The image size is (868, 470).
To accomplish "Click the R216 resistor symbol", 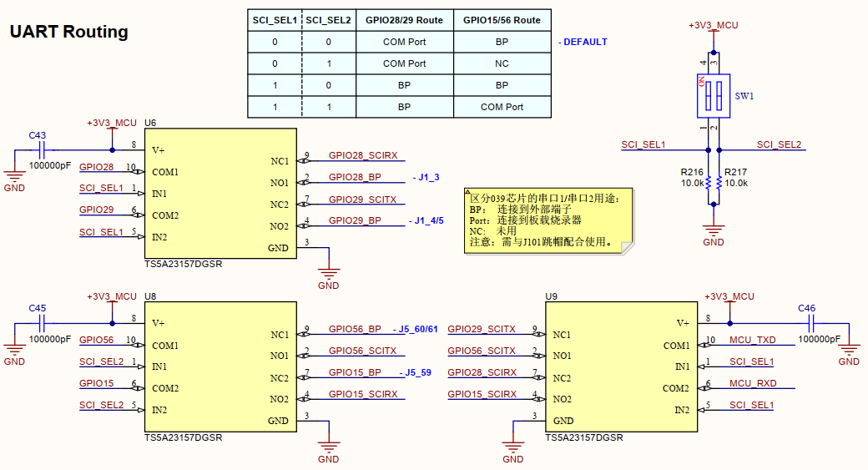I will coord(708,182).
